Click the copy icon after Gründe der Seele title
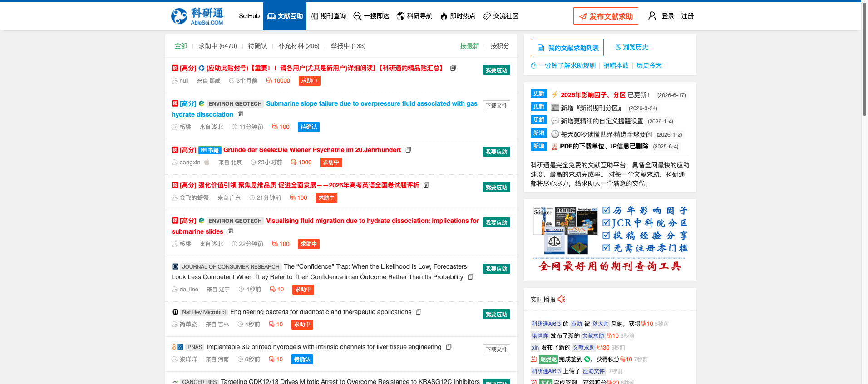This screenshot has width=868, height=384. 408,150
